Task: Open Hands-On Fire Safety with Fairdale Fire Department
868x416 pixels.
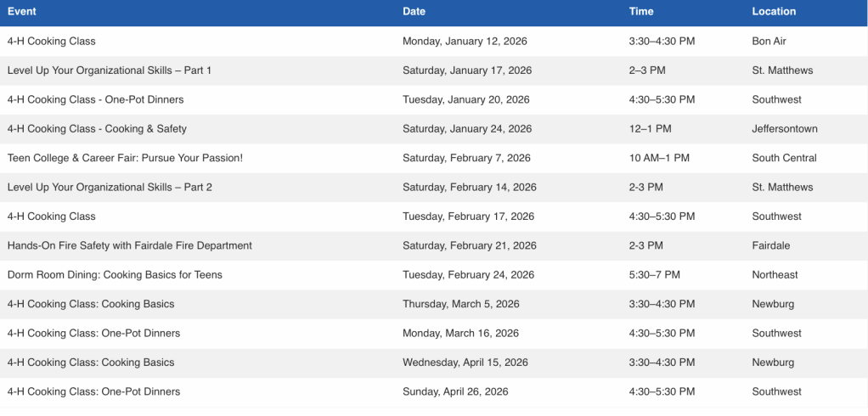Action: click(130, 245)
